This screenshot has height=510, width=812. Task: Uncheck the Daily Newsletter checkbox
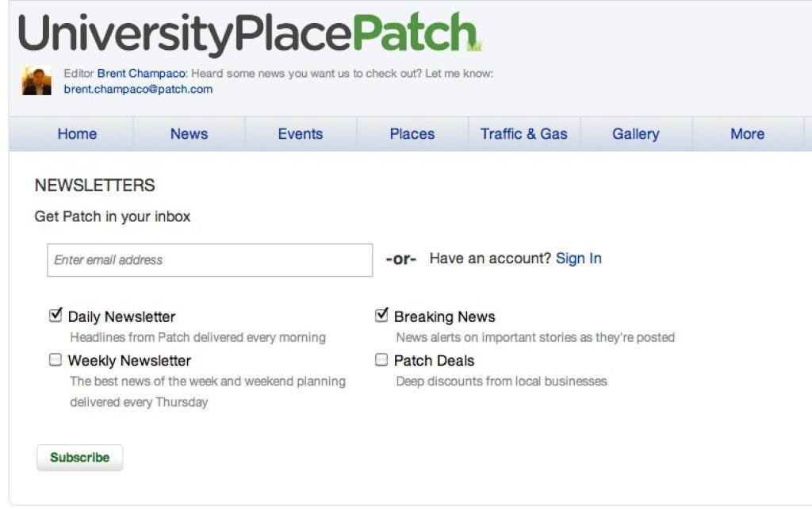coord(56,316)
